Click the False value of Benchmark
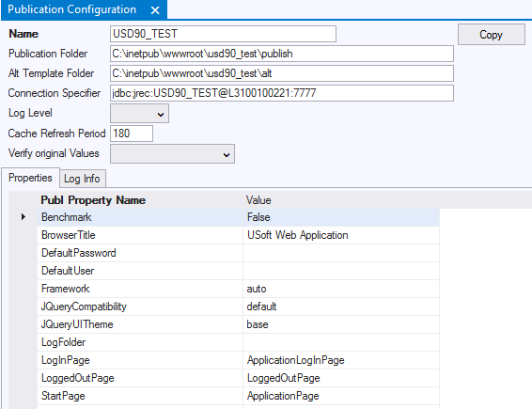 (341, 217)
